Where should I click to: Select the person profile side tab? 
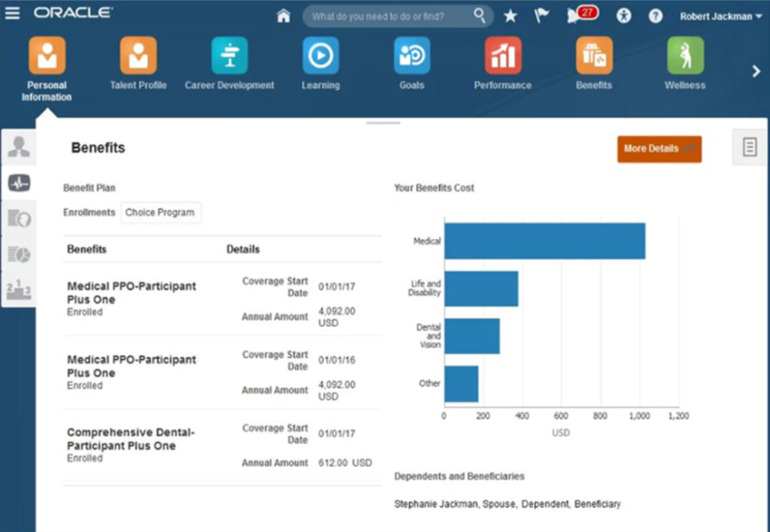[x=19, y=147]
